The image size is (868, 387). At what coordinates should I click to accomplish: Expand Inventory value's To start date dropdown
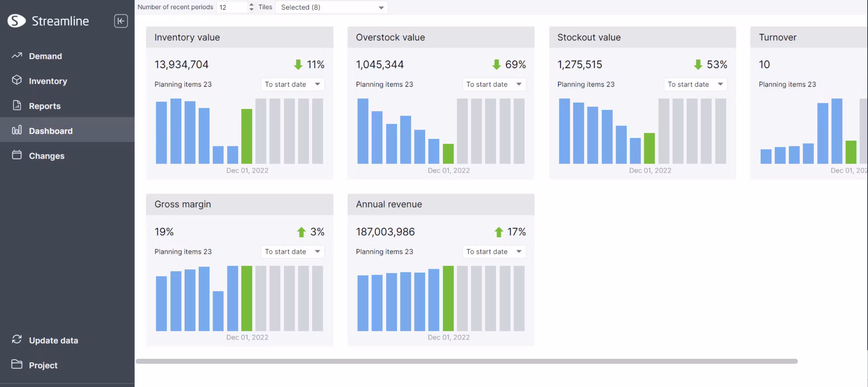(292, 84)
